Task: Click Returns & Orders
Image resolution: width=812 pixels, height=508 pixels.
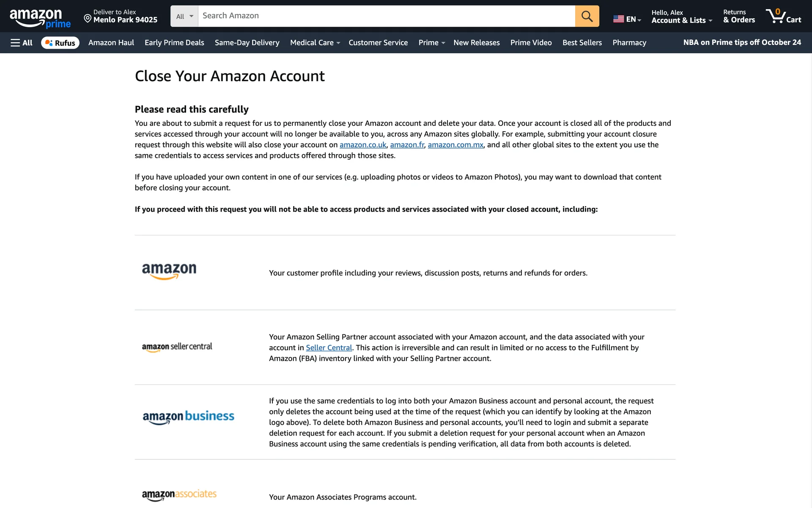Action: click(x=738, y=16)
